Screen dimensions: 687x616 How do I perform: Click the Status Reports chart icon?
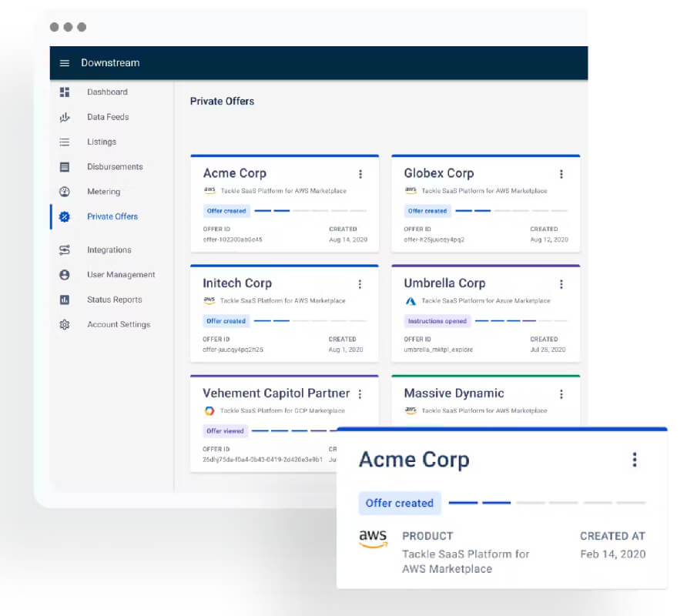[65, 300]
